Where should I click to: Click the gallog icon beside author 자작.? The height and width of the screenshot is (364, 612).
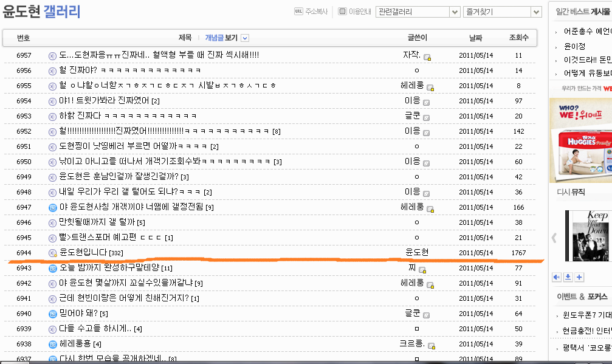point(427,57)
